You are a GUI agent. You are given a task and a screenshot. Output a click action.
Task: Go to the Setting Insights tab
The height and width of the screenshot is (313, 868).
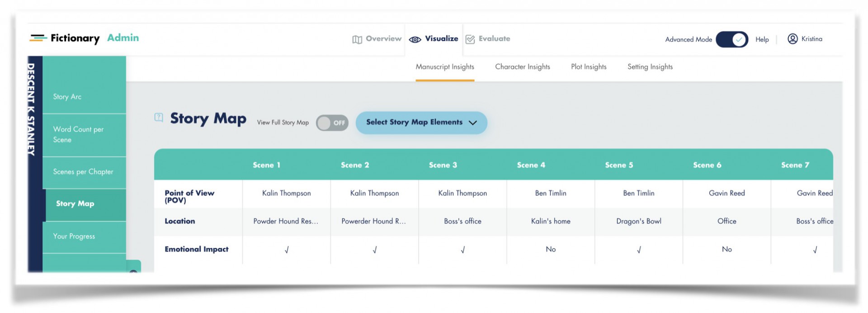point(650,67)
